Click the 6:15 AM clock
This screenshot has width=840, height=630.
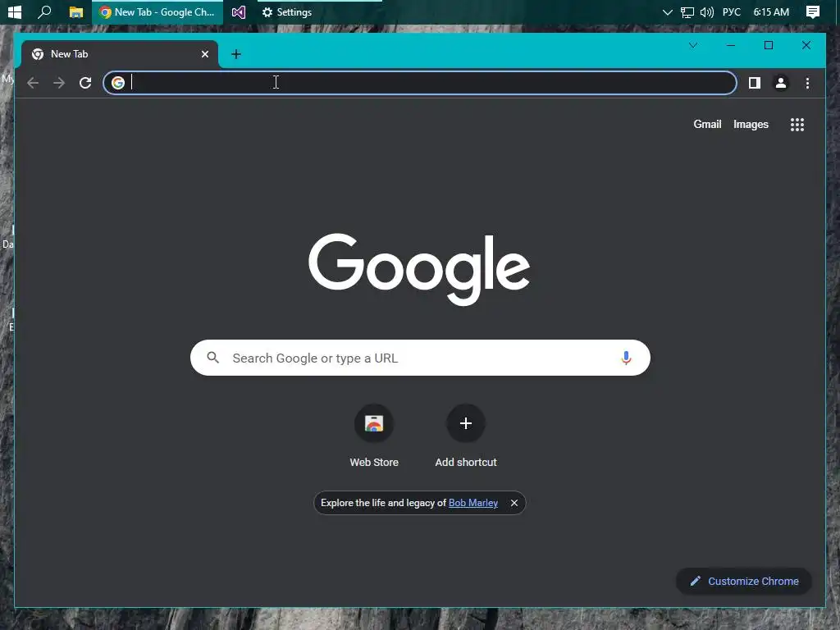click(771, 11)
